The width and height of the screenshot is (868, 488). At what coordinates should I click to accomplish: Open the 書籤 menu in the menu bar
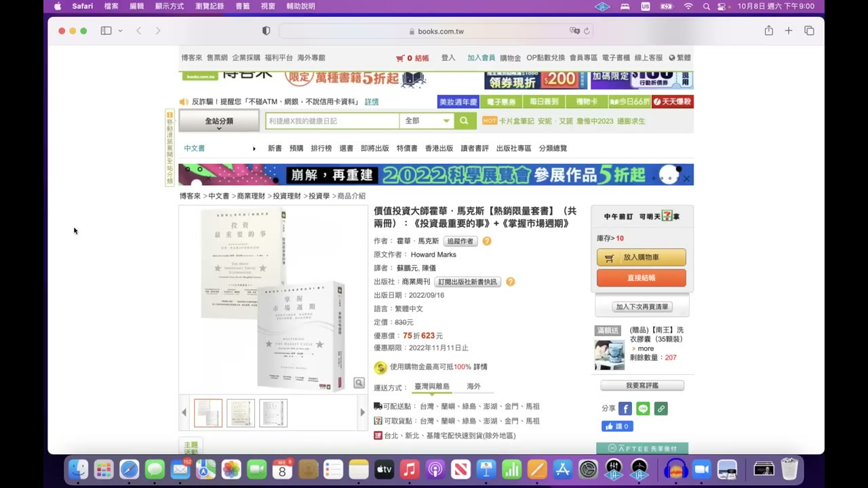pyautogui.click(x=243, y=6)
